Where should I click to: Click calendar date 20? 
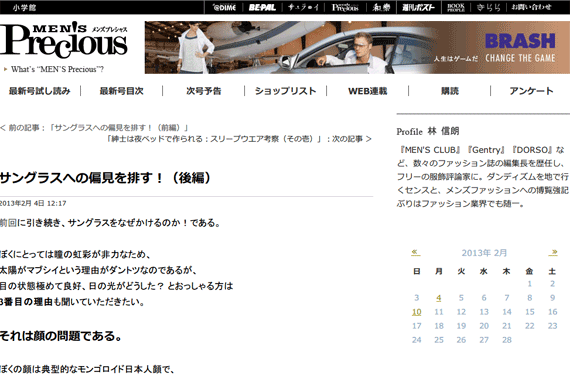click(x=484, y=326)
